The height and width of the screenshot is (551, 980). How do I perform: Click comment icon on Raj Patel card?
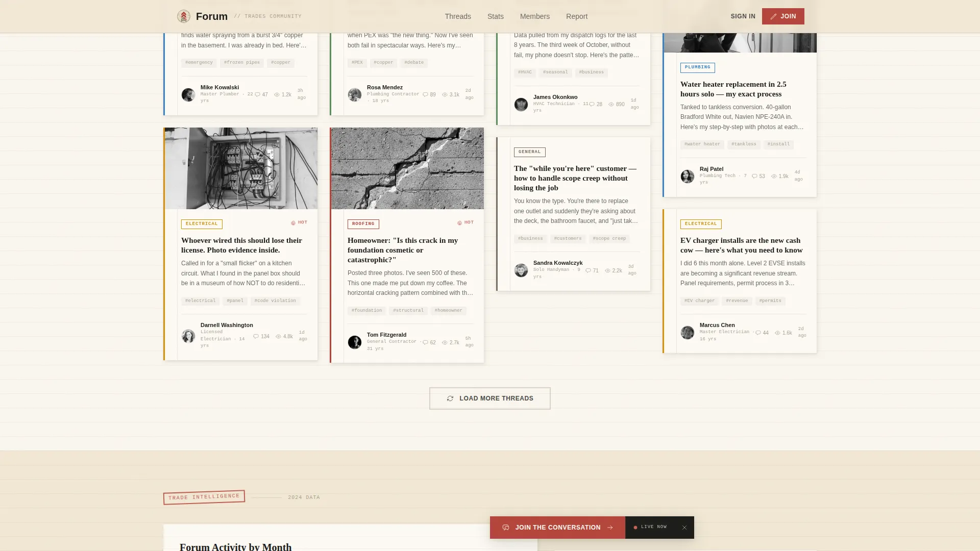click(754, 176)
